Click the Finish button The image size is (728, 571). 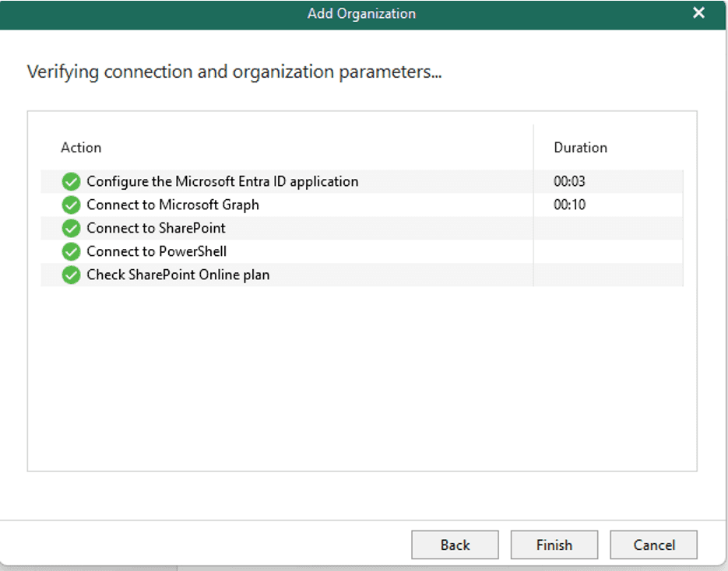tap(554, 545)
